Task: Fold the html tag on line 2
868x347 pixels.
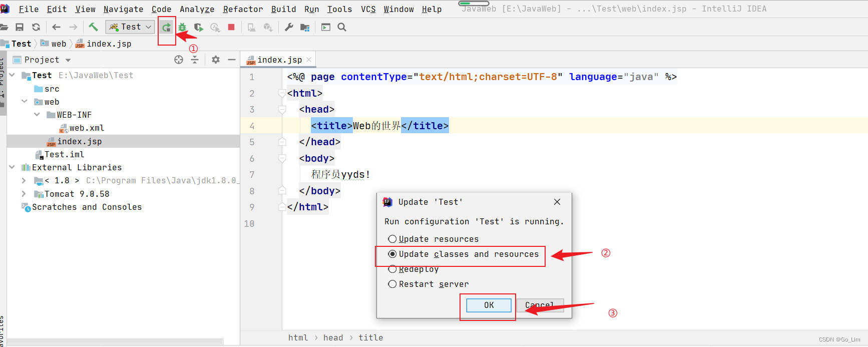Action: coord(282,93)
